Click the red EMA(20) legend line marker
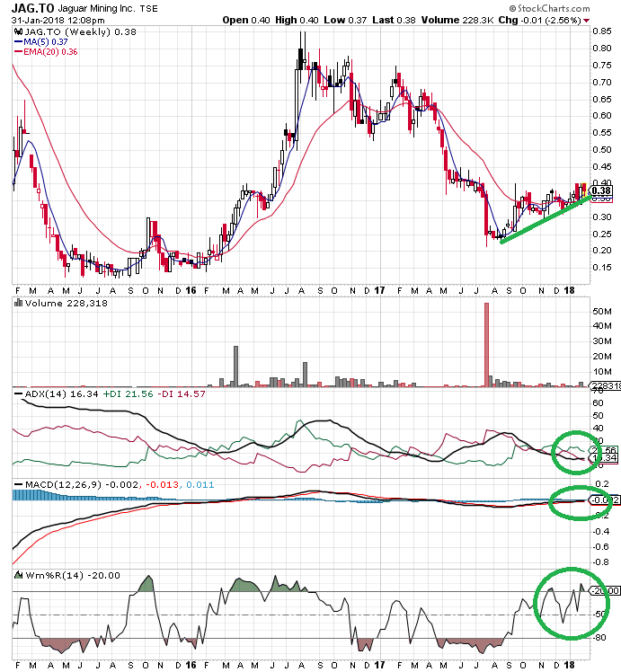Image resolution: width=621 pixels, height=672 pixels. tap(19, 52)
